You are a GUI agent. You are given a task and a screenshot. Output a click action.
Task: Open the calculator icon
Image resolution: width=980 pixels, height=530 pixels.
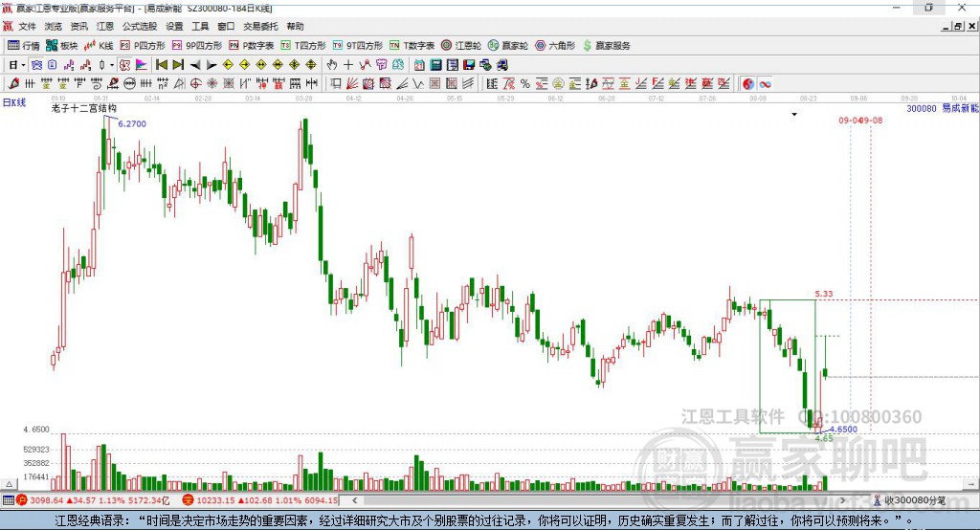(x=435, y=65)
